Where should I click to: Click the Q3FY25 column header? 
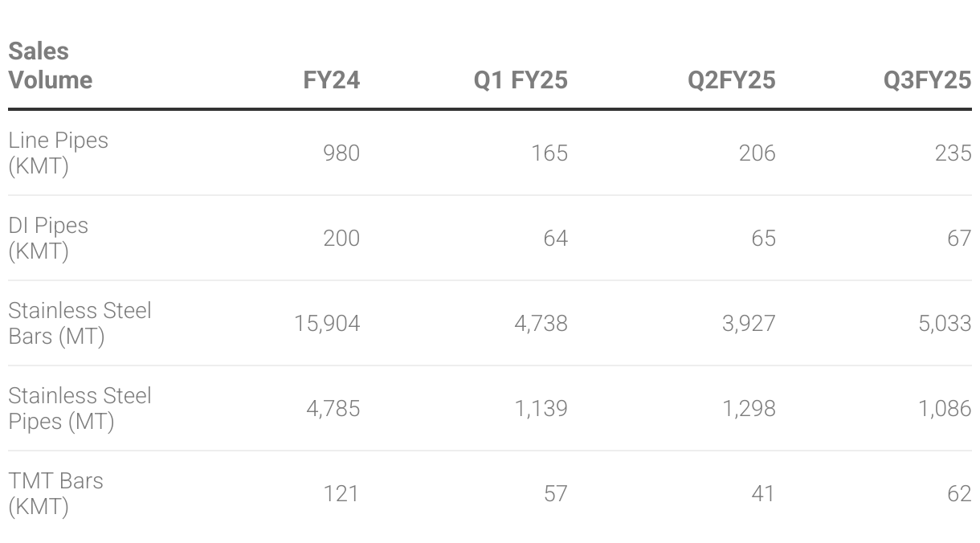[927, 80]
